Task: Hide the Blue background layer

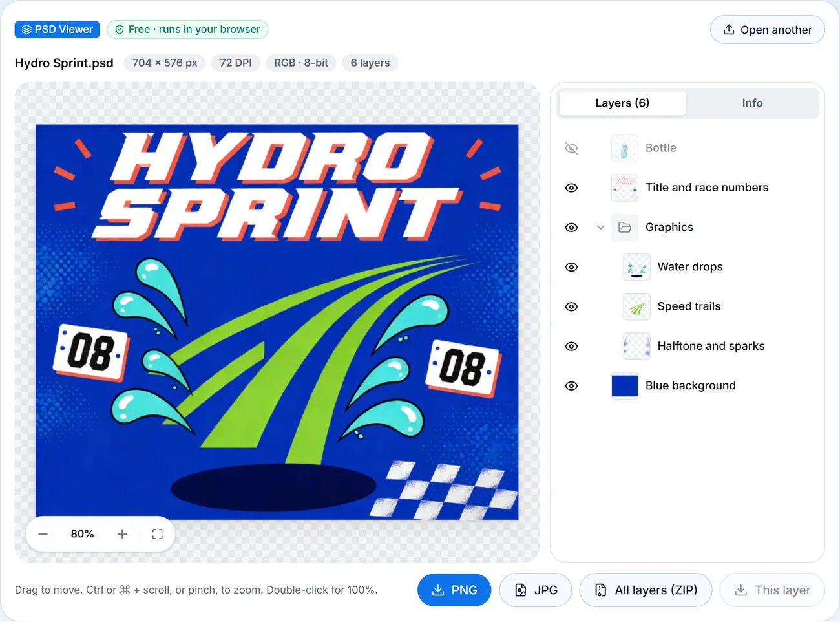Action: pyautogui.click(x=571, y=386)
